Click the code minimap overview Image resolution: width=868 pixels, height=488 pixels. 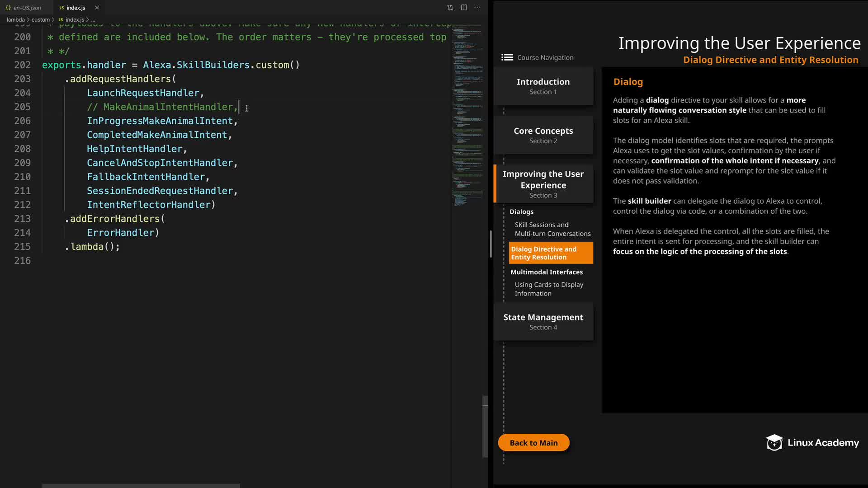point(467,113)
